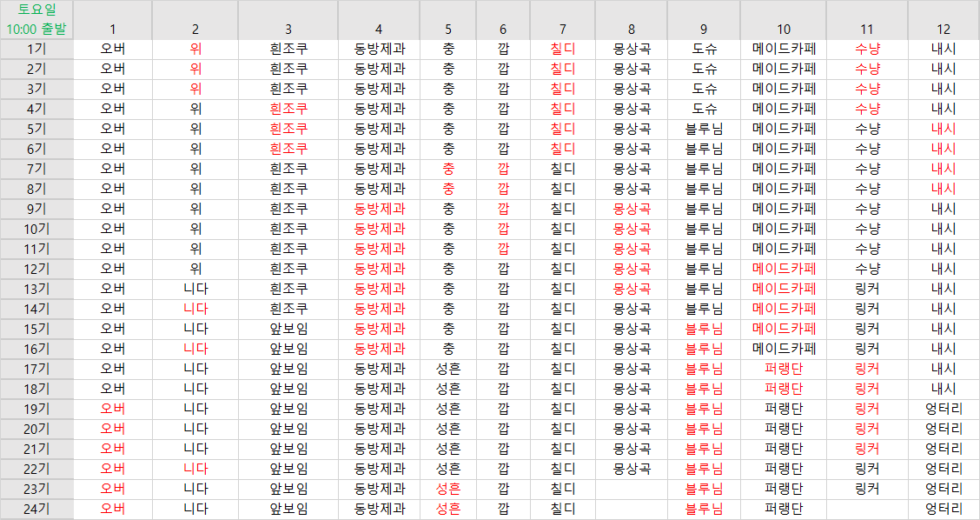Click 앞보임 cell in the 15기 row
The image size is (980, 520).
288,329
